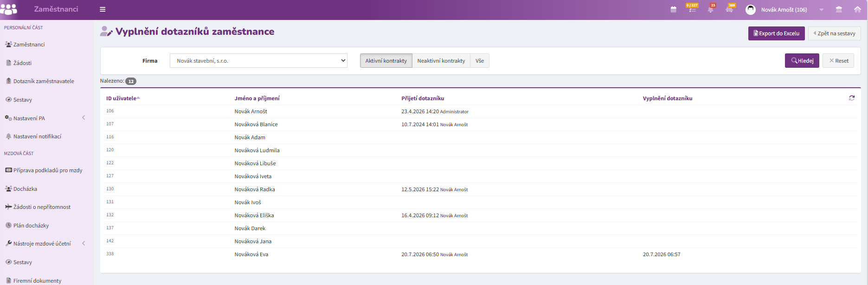Open double bell alerts with badge 369
The width and height of the screenshot is (868, 285).
(x=730, y=8)
